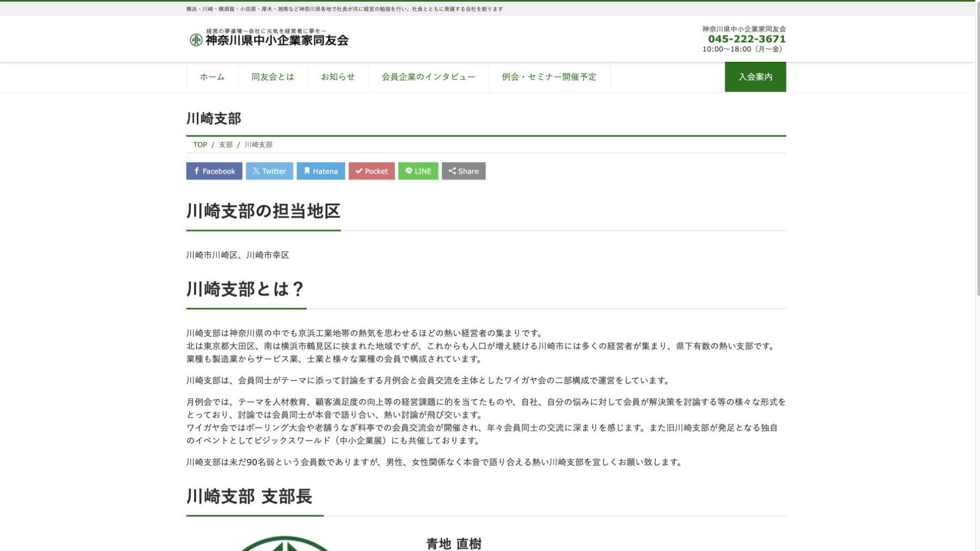Screen dimensions: 980x551
Task: Open the 同友会とは menu item
Action: coord(273,77)
